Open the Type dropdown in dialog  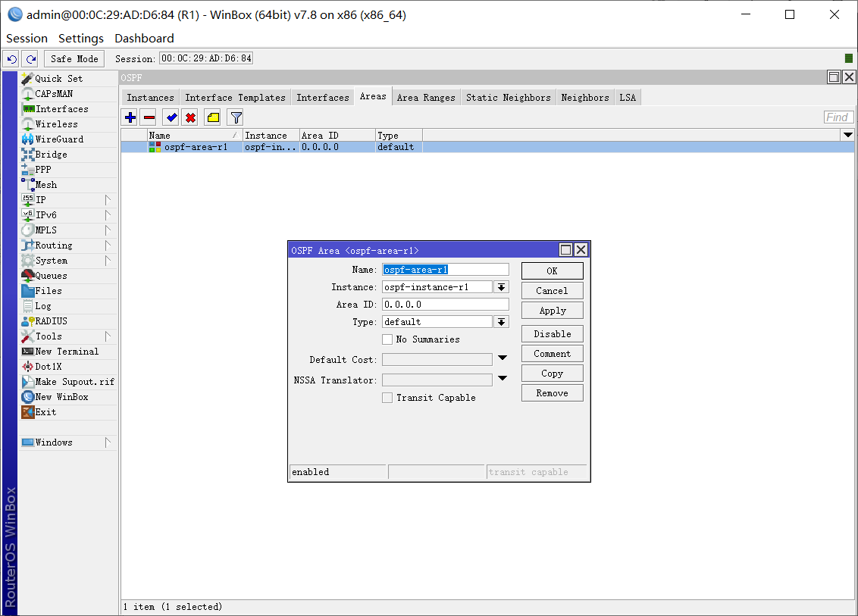click(501, 322)
